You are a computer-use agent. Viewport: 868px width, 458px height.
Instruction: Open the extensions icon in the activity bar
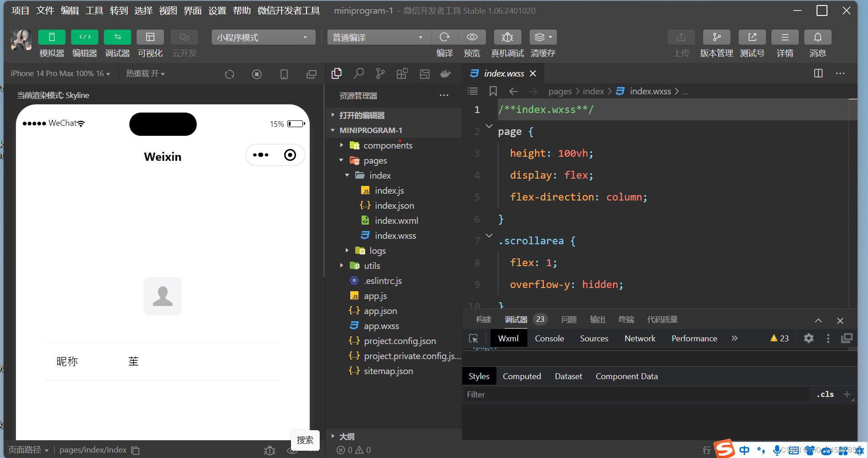point(402,73)
